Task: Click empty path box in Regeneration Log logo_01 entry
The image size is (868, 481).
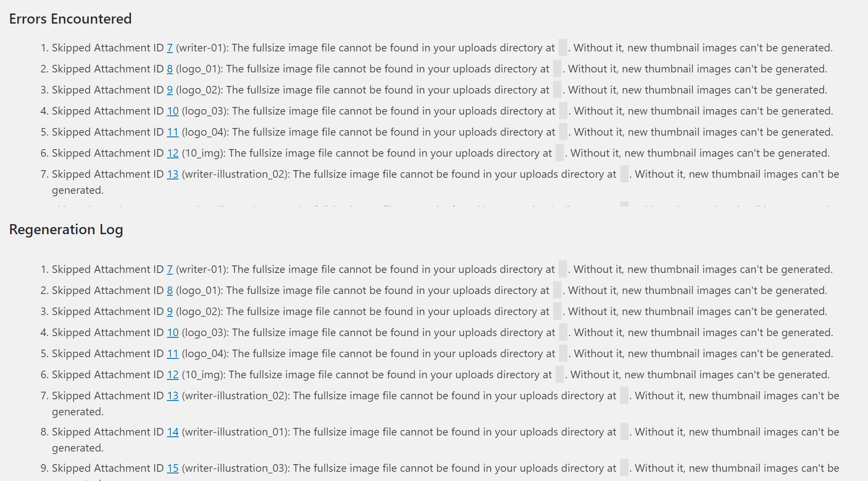Action: click(557, 290)
